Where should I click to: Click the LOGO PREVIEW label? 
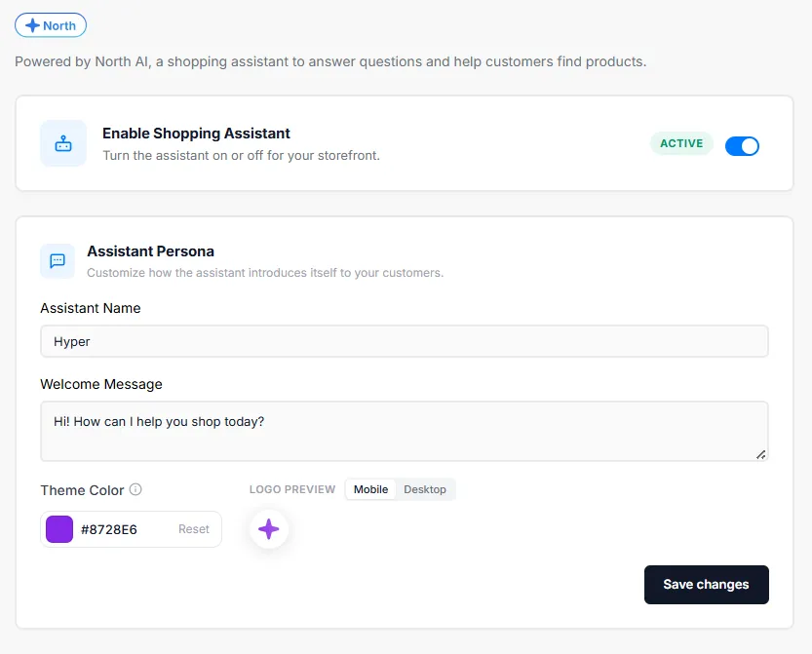pos(292,489)
